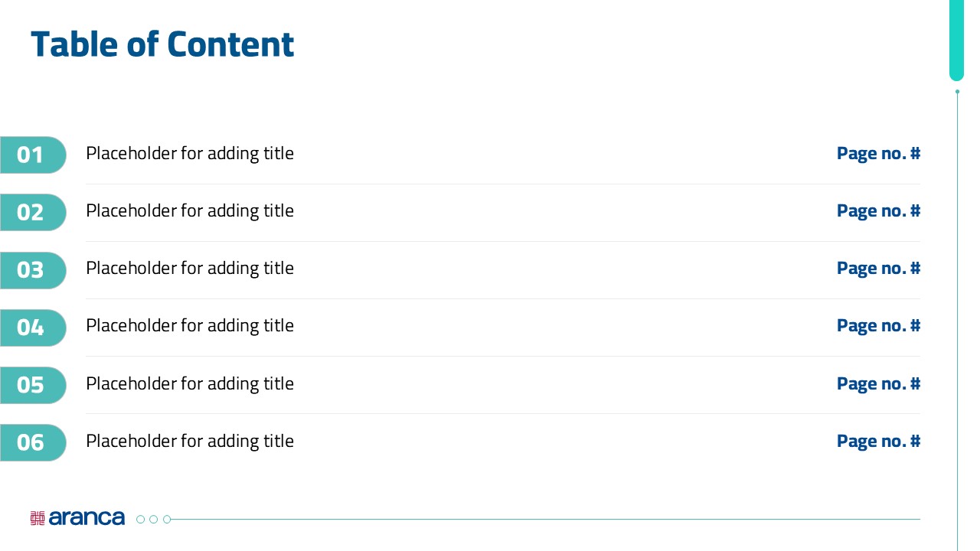
Task: Click placeholder title text in row 02
Action: pyautogui.click(x=190, y=210)
